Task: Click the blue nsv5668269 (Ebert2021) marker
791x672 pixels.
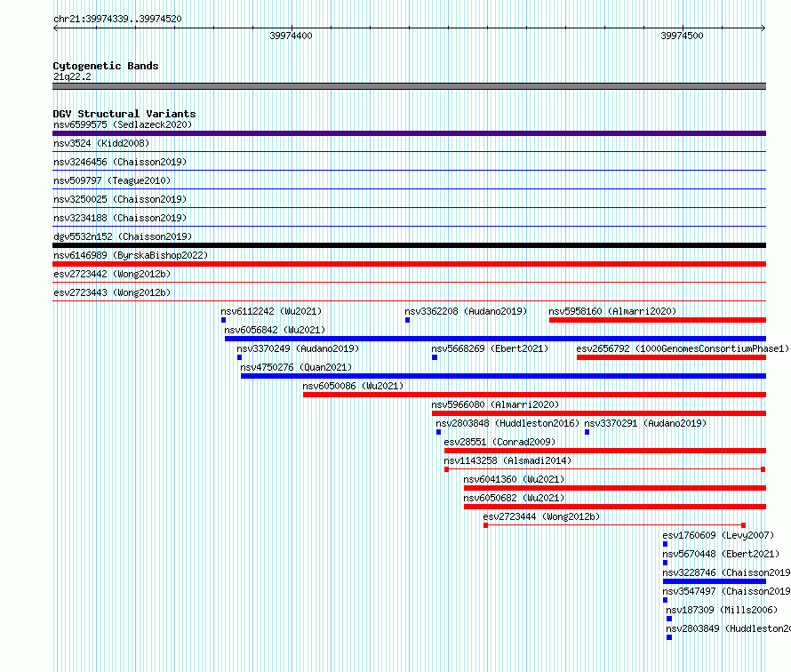Action: click(435, 357)
